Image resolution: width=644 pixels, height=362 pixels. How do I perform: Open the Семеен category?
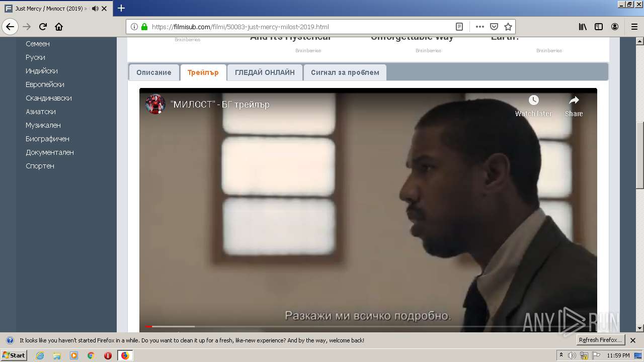point(38,44)
